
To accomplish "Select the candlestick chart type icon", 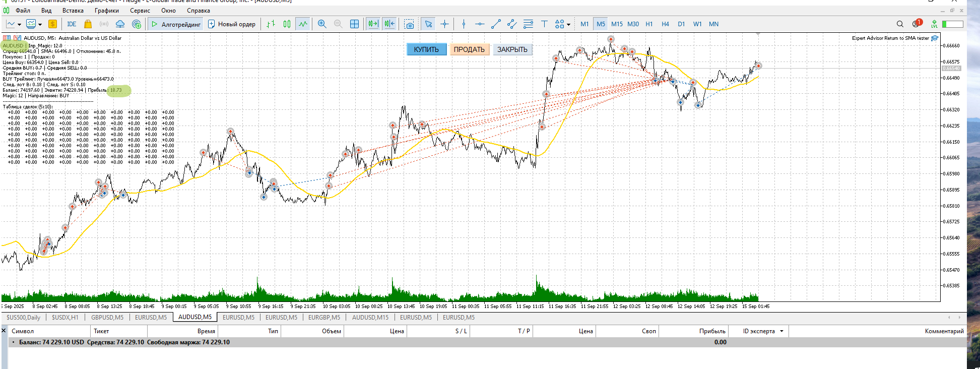I will point(287,24).
